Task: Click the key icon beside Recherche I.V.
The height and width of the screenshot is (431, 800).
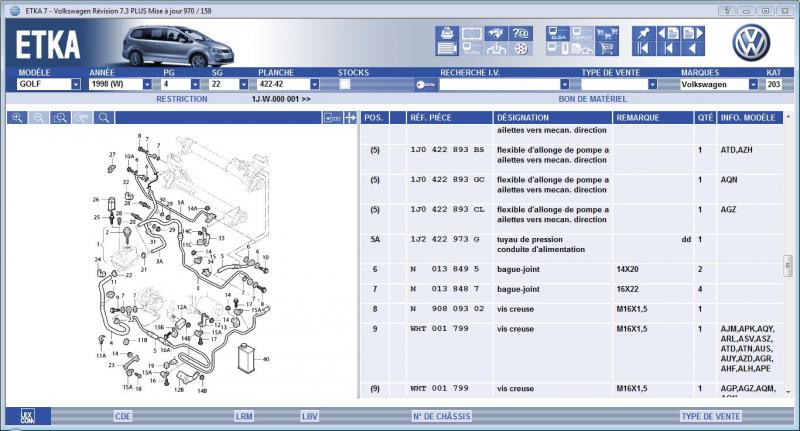Action: click(425, 85)
